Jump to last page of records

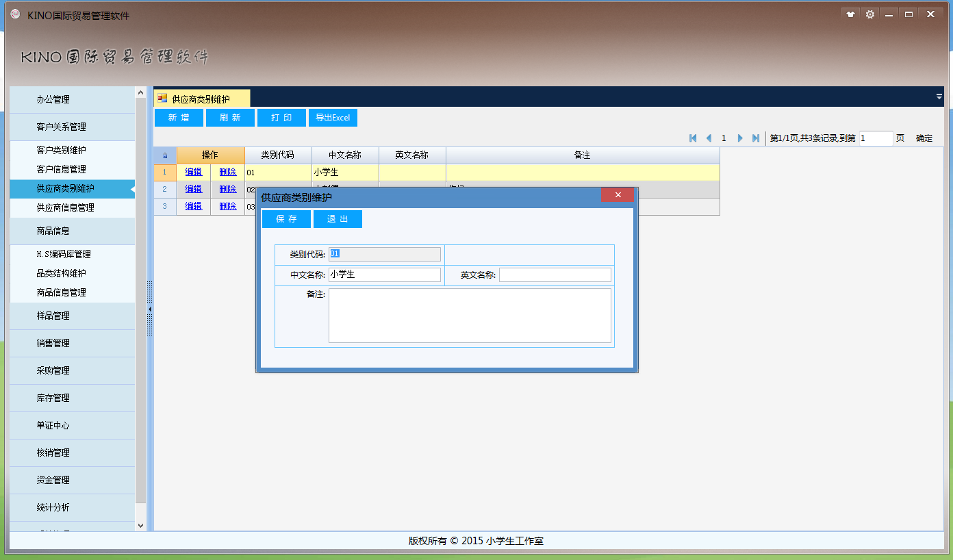click(x=756, y=138)
